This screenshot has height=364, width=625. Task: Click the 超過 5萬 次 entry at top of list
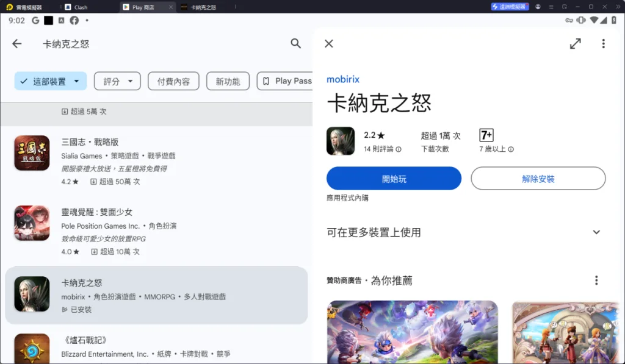(84, 112)
